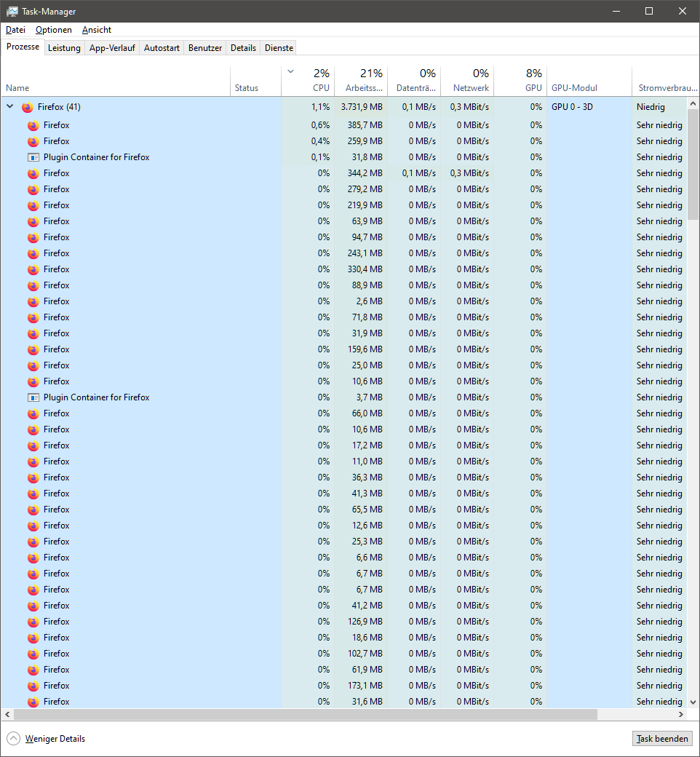Select the 3.731,9 MB memory cell
This screenshot has width=700, height=757.
coord(361,107)
